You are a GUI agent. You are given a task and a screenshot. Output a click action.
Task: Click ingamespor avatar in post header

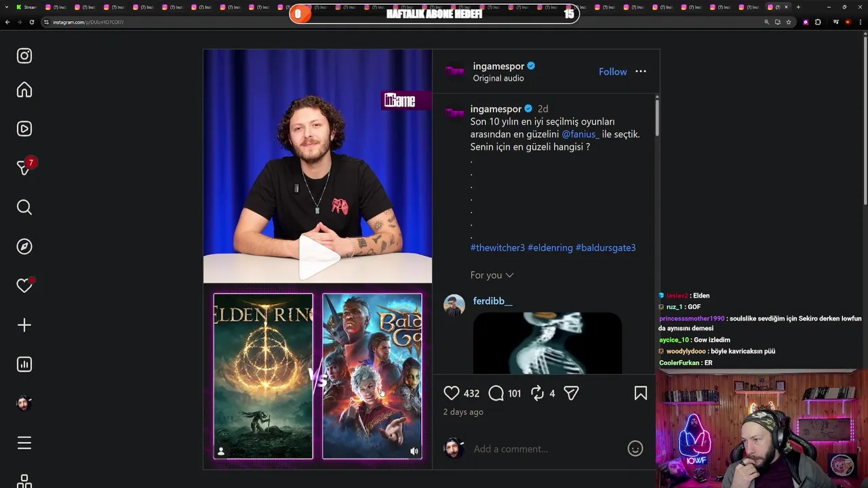click(x=454, y=71)
